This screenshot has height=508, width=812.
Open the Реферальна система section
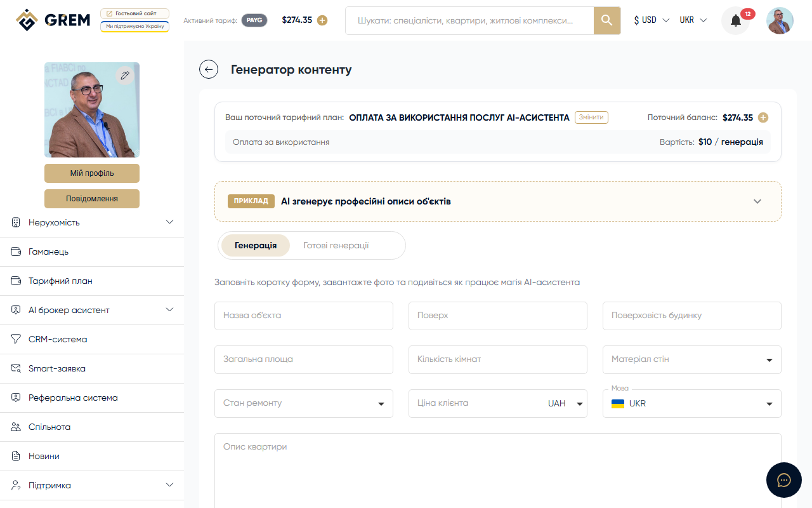[x=72, y=398]
